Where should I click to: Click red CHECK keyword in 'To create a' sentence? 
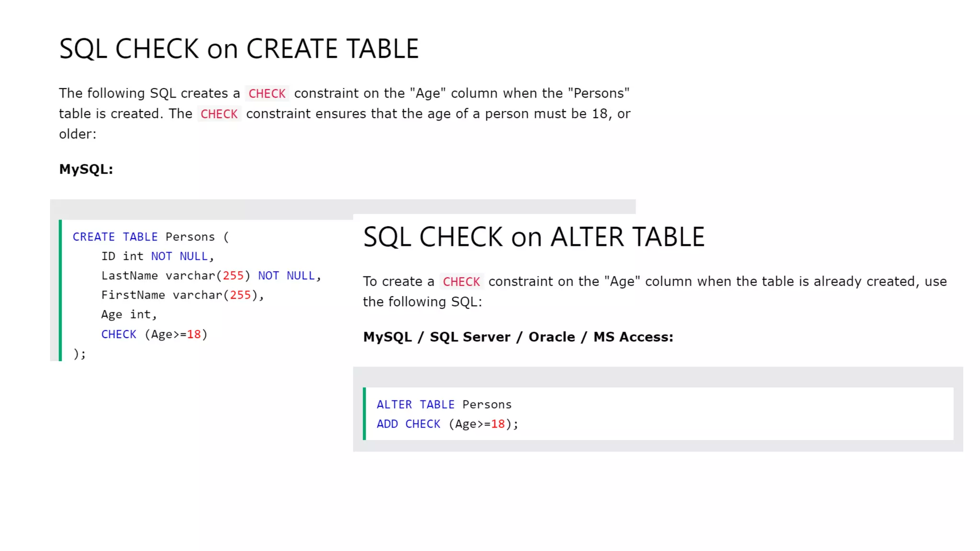point(461,282)
